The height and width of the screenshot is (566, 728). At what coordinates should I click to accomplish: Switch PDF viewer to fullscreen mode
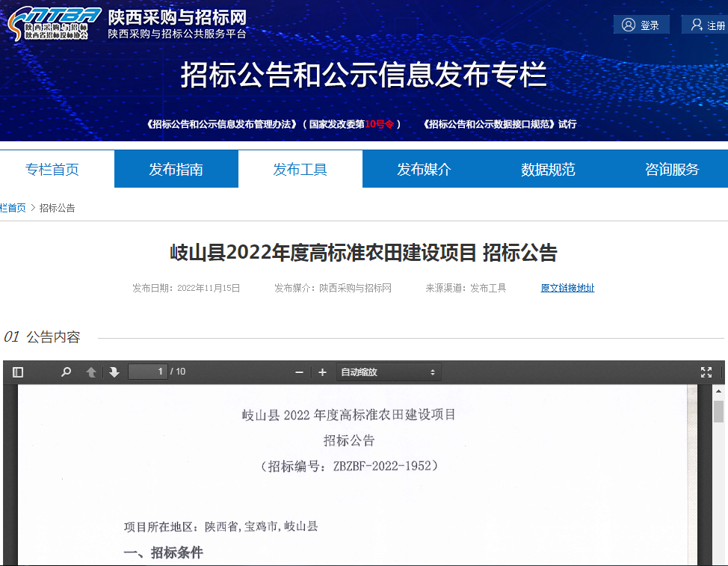(x=706, y=372)
